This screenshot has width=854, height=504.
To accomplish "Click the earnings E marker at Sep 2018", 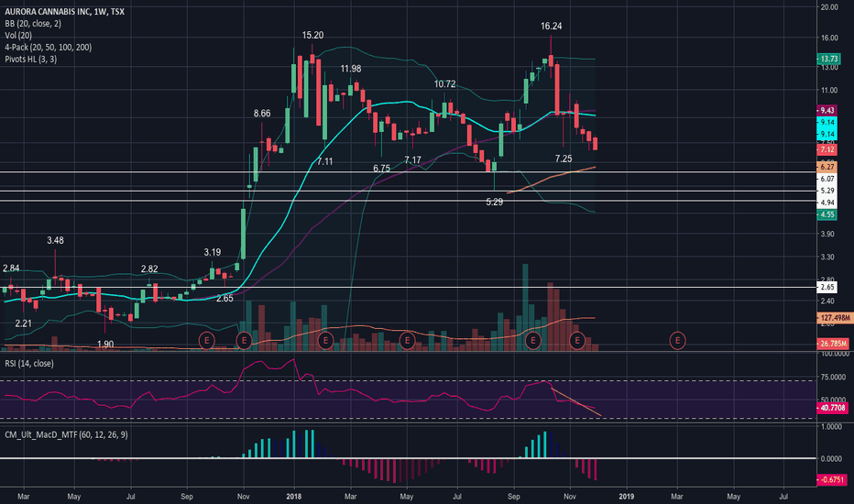I will pos(532,341).
